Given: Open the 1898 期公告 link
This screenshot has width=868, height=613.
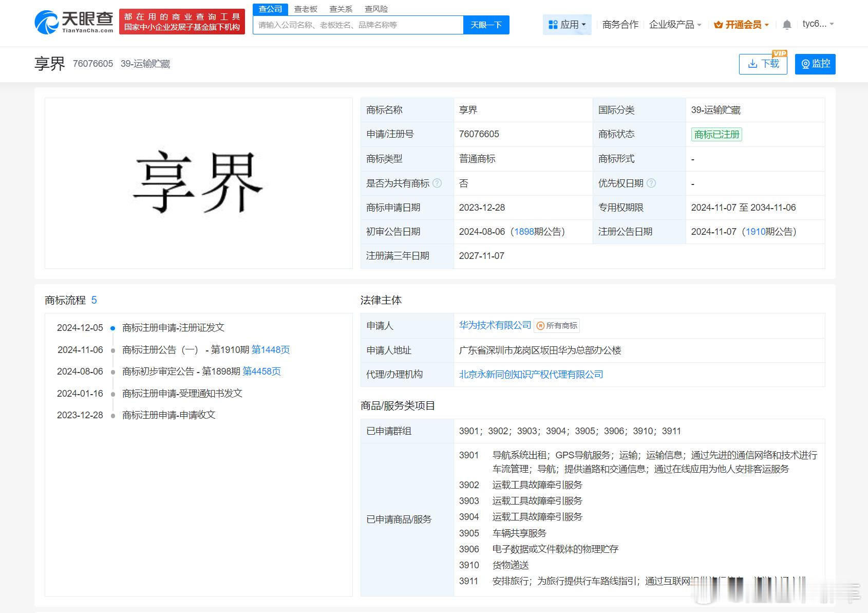Looking at the screenshot, I should [524, 232].
